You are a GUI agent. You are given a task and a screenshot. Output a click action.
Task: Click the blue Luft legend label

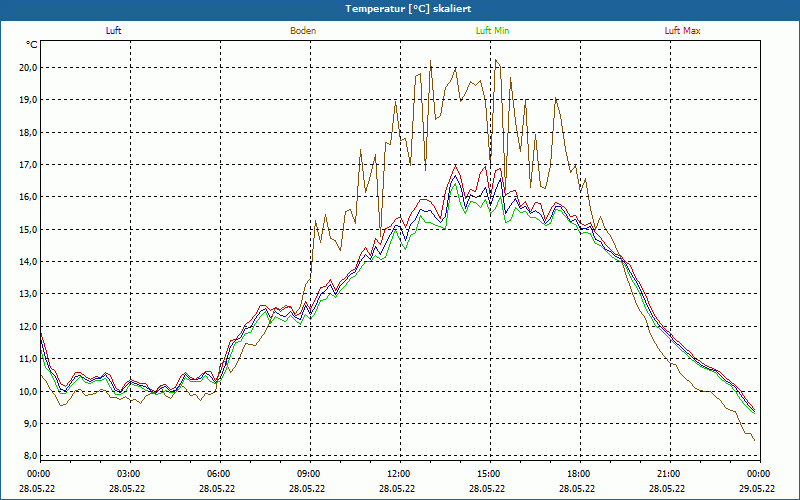tap(113, 31)
